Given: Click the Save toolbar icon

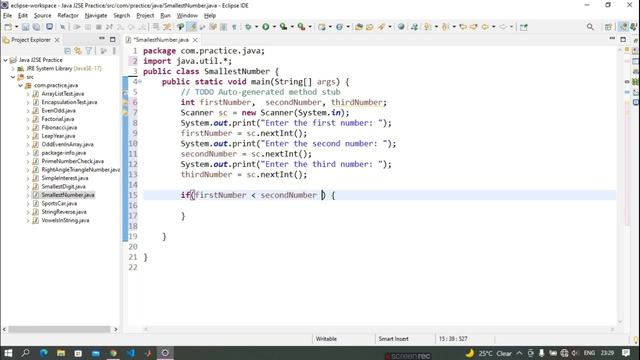Looking at the screenshot, I should (25, 27).
